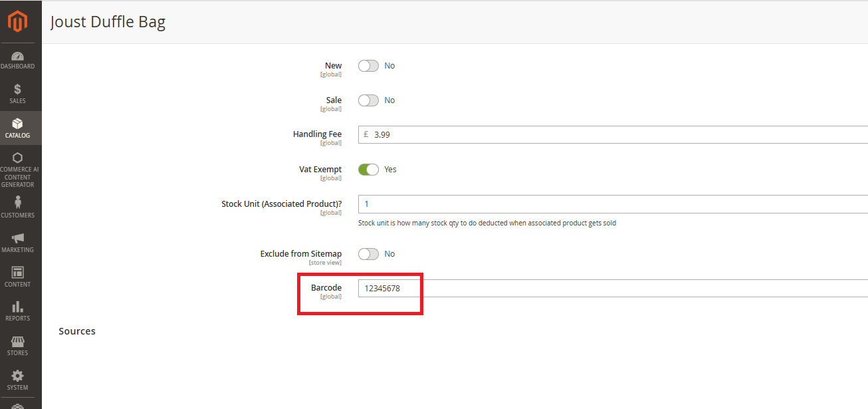
Task: Select the Catalog box icon
Action: [x=17, y=124]
